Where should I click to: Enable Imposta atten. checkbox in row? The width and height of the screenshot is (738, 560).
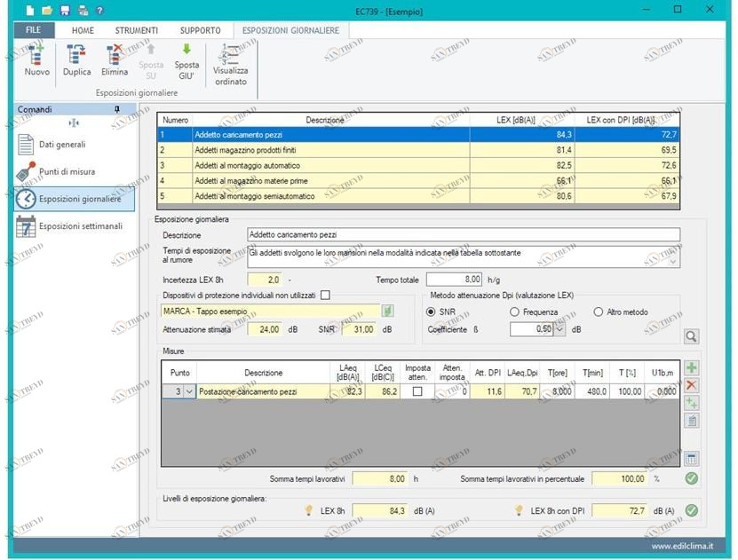tap(417, 391)
